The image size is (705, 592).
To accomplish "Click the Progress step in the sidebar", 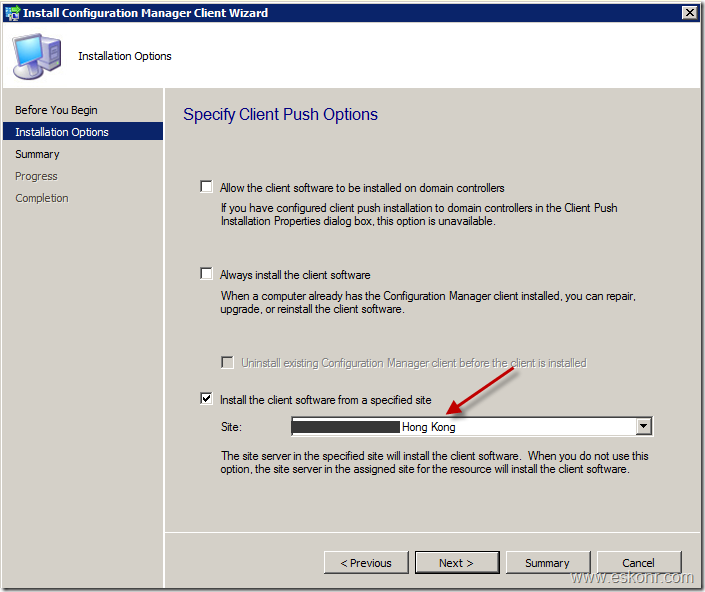I will [x=36, y=176].
